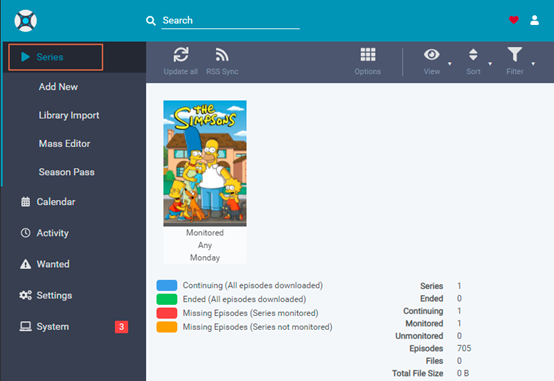Click the orange Series not monitored swatch
Viewport: 554px width, 381px height.
pyautogui.click(x=167, y=327)
